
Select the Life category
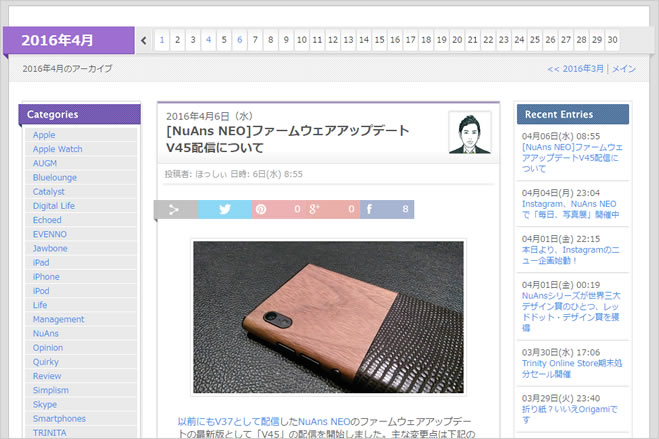[x=40, y=305]
